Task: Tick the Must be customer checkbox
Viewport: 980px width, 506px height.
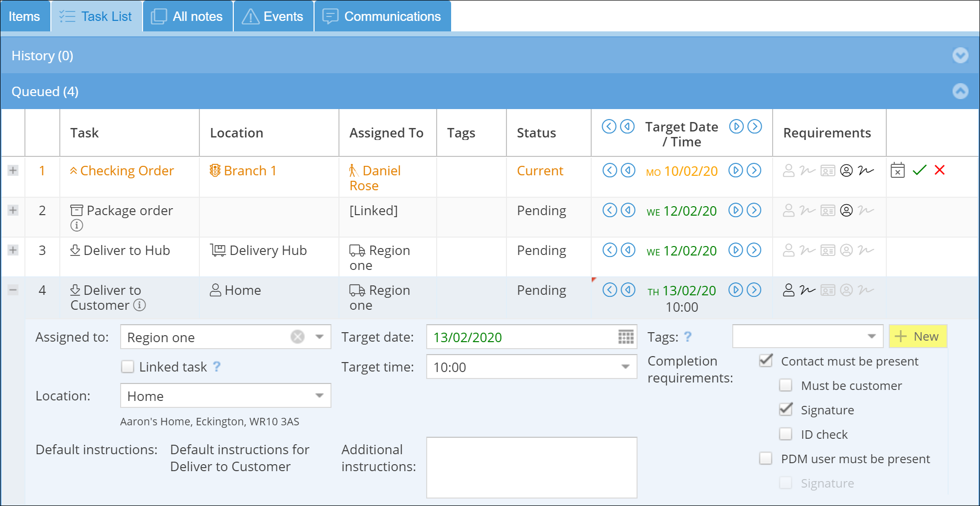Action: [786, 385]
